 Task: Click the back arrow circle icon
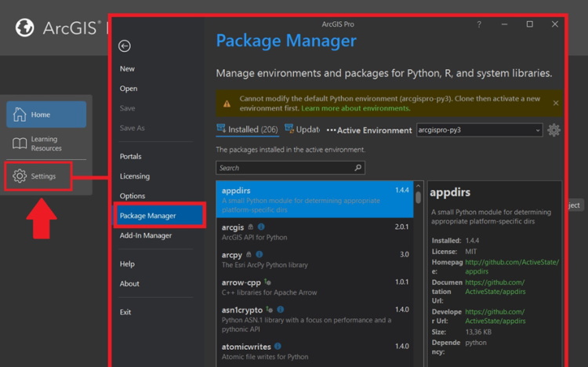[x=125, y=45]
